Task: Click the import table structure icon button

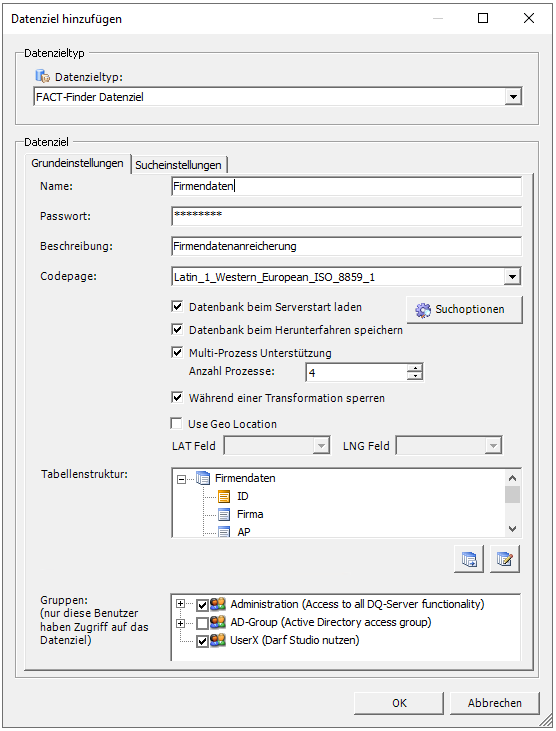Action: click(x=469, y=559)
